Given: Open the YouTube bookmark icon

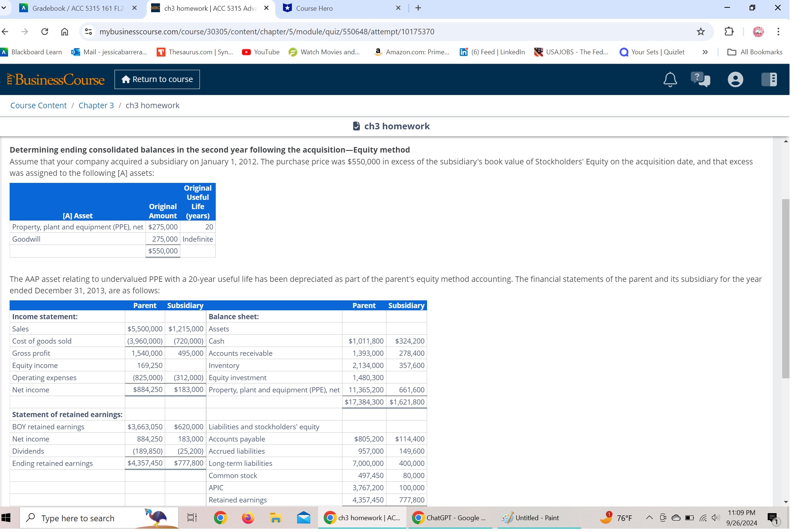Looking at the screenshot, I should pyautogui.click(x=246, y=52).
